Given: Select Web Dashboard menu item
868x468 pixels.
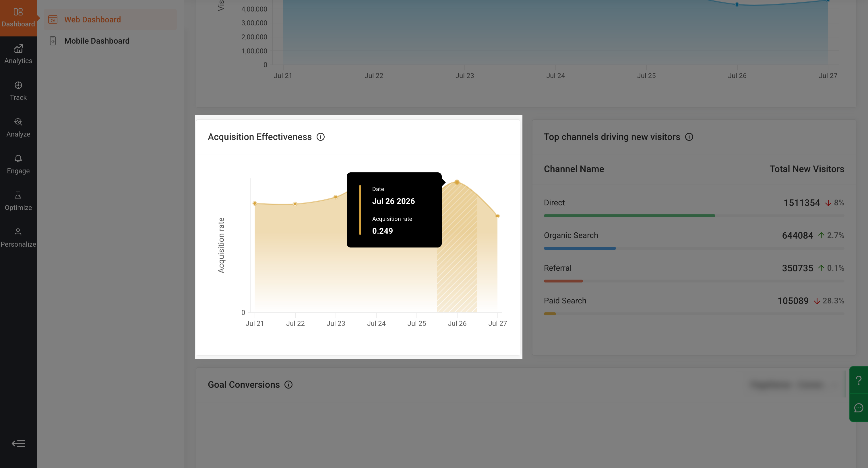Looking at the screenshot, I should [110, 19].
